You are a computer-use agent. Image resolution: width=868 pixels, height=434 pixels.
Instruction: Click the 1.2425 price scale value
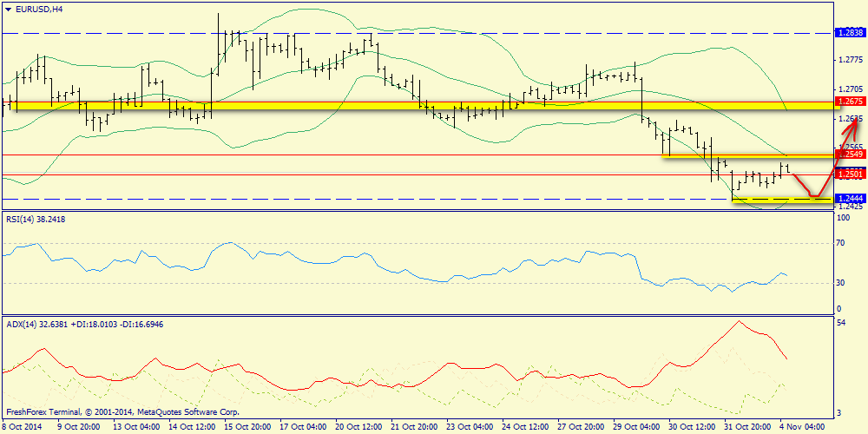point(851,207)
